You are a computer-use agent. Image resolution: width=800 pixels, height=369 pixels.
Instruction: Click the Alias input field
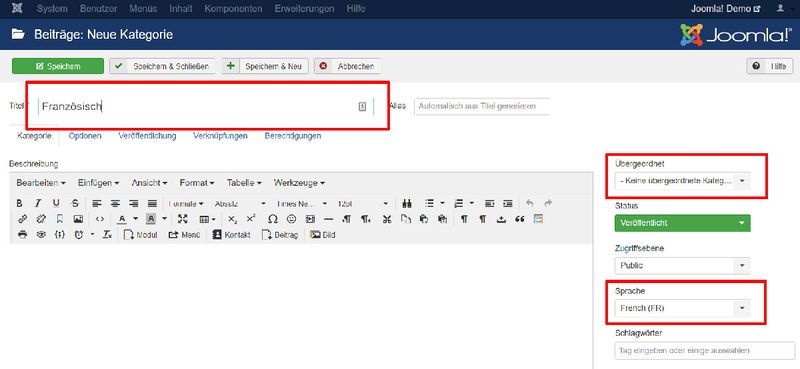coord(482,106)
